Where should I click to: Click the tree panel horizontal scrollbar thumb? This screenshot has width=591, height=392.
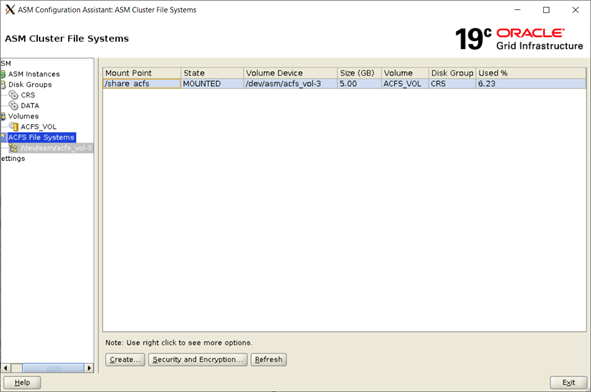[x=53, y=368]
